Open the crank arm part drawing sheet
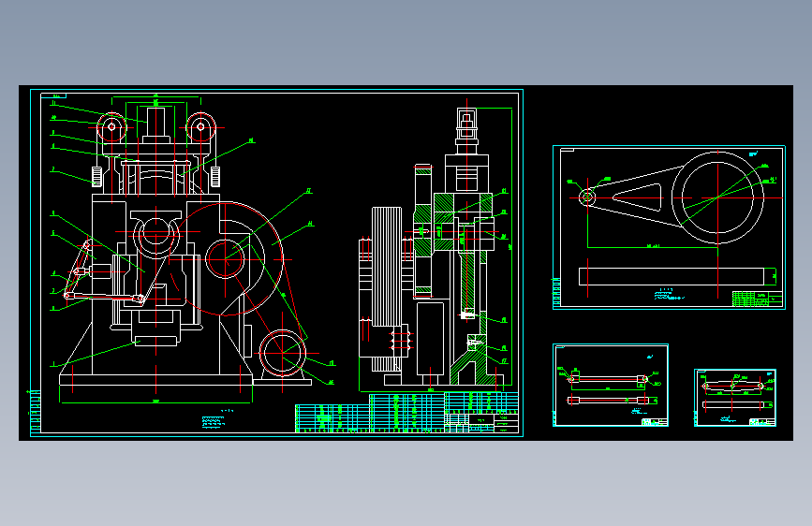The image size is (812, 526). tap(669, 227)
